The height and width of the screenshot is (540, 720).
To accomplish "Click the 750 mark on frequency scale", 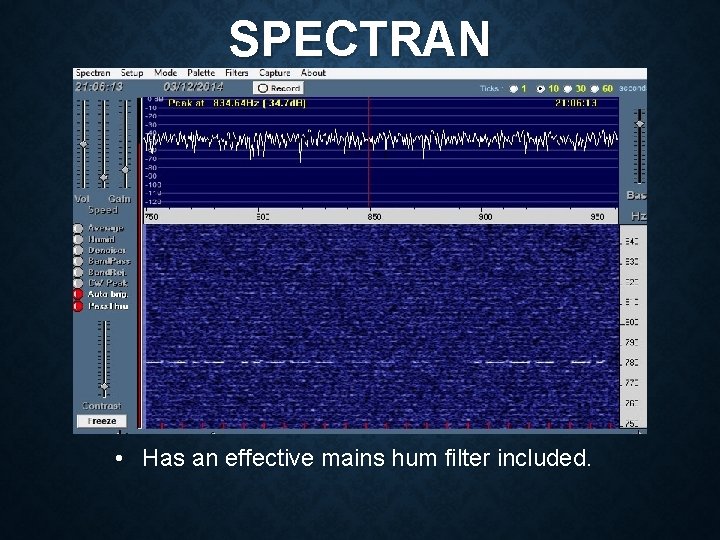I will [152, 217].
